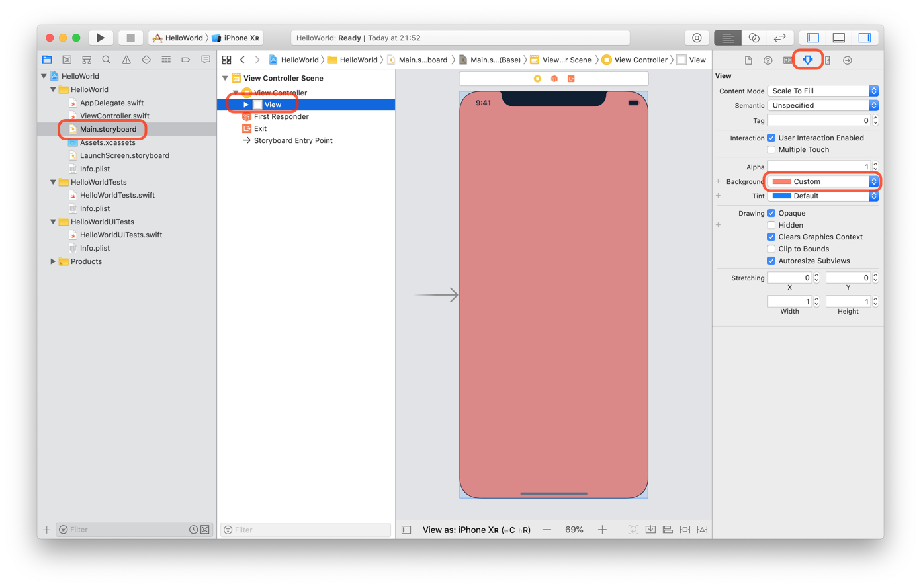This screenshot has width=921, height=588.
Task: Open the Find navigator
Action: 107,60
